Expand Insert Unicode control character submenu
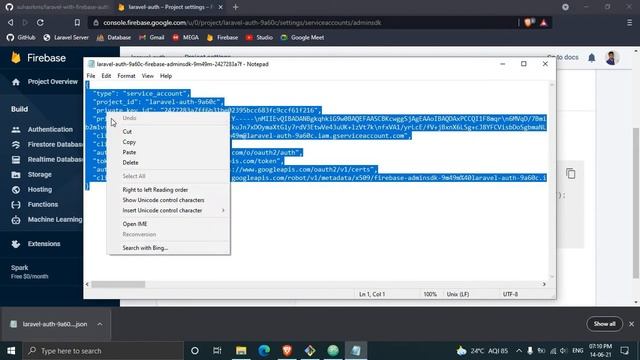The height and width of the screenshot is (360, 640). 169,210
